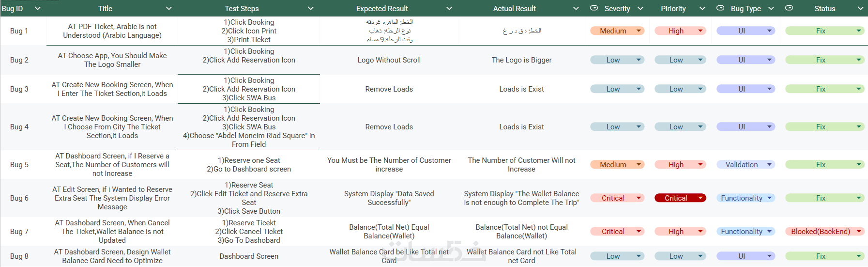Change Bug 5 Validation bug type chip

(769, 165)
